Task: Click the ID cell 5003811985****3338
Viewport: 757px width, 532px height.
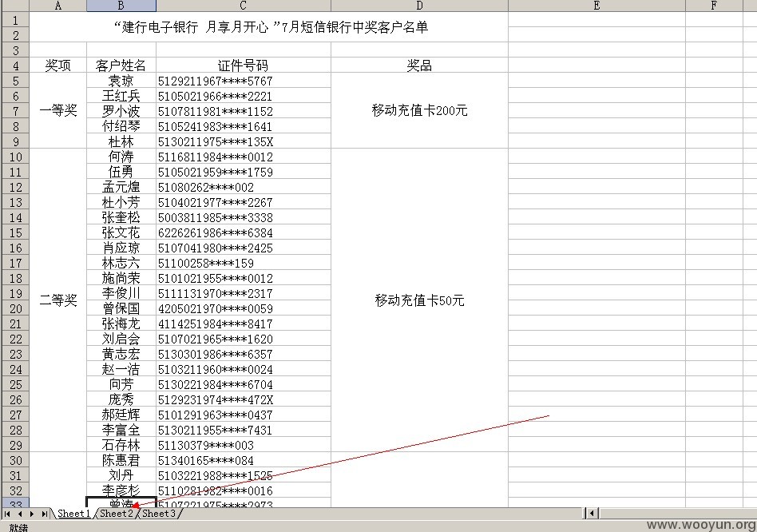Action: point(244,217)
